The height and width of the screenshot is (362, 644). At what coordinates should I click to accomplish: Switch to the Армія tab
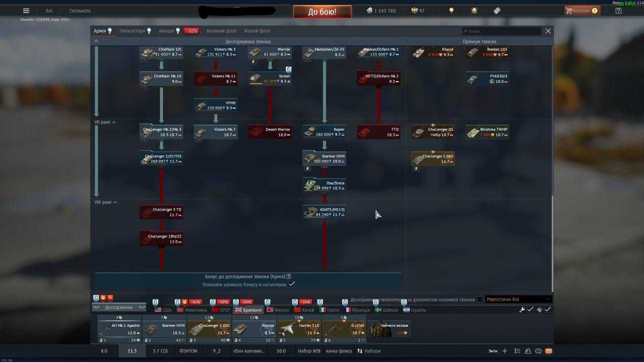click(x=103, y=31)
